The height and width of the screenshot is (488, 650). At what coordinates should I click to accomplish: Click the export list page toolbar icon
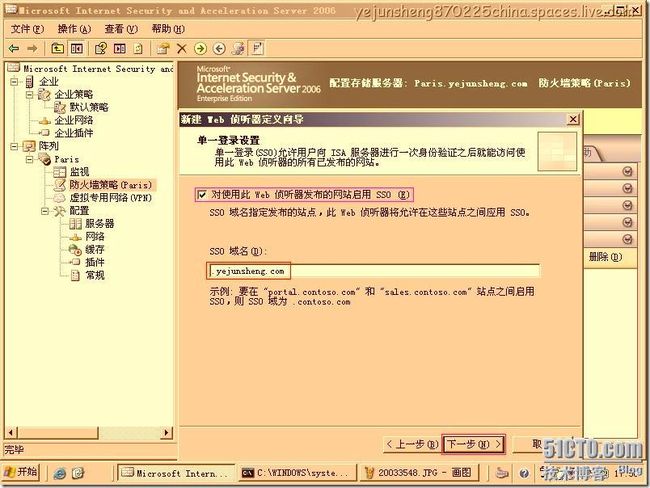138,49
